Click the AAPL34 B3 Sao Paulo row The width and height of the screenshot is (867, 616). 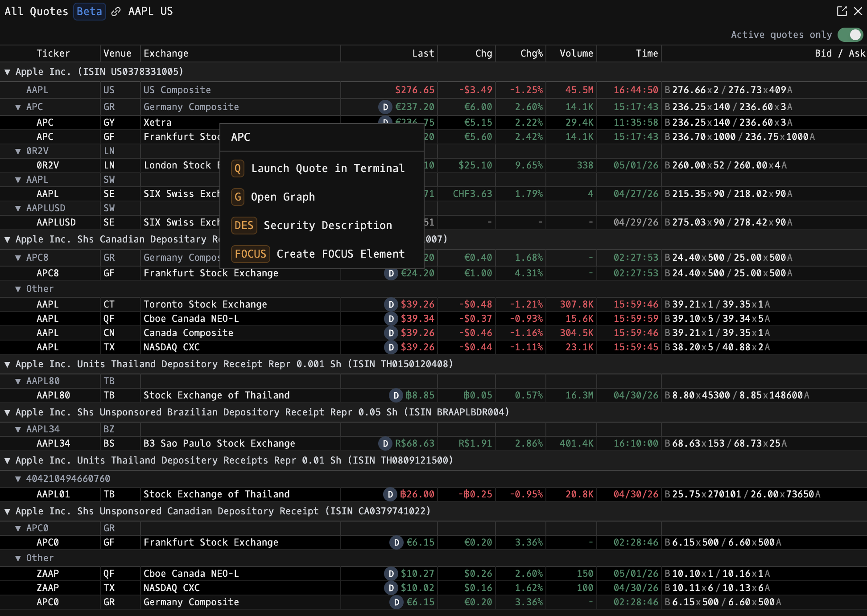coord(433,444)
